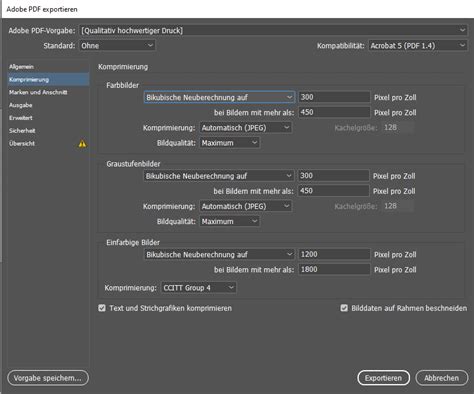The width and height of the screenshot is (474, 394).
Task: Click the warning icon beside Übersicht
Action: tap(82, 144)
